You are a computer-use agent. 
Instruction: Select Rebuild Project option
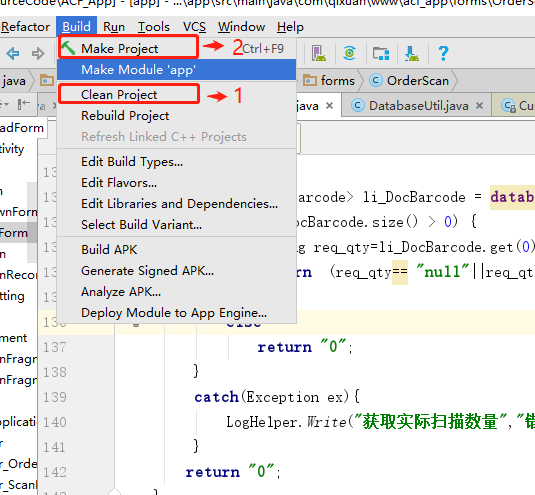tap(176, 116)
